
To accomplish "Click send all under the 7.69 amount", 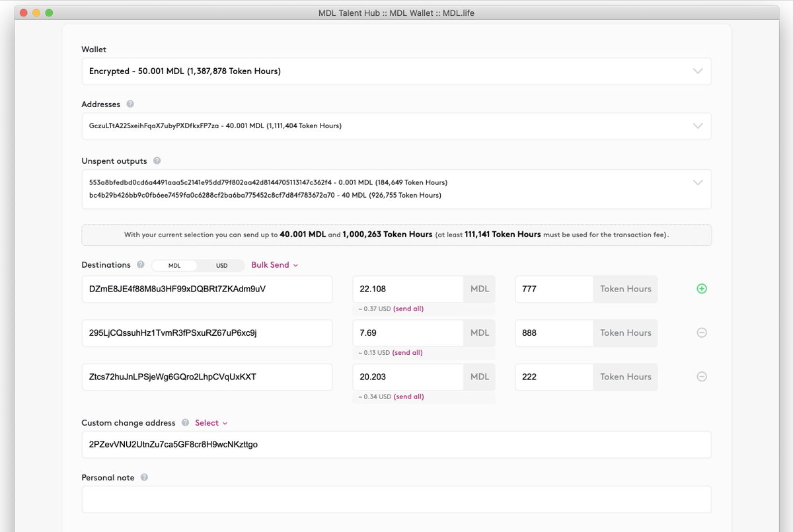I will coord(408,353).
